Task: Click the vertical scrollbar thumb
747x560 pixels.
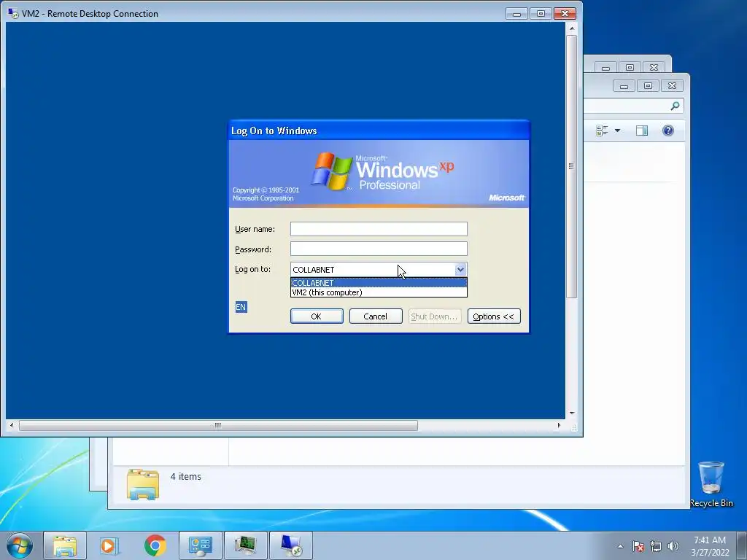Action: coord(572,167)
